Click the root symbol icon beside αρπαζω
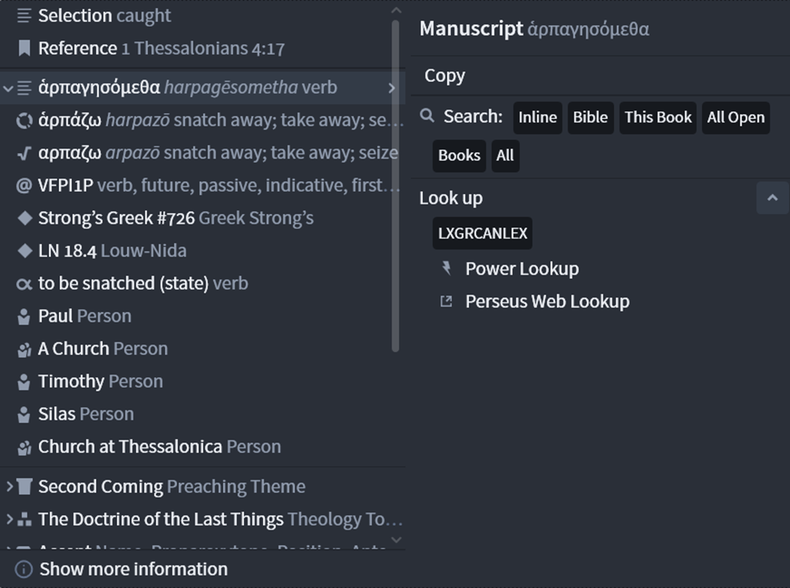This screenshot has height=588, width=790. pos(24,153)
